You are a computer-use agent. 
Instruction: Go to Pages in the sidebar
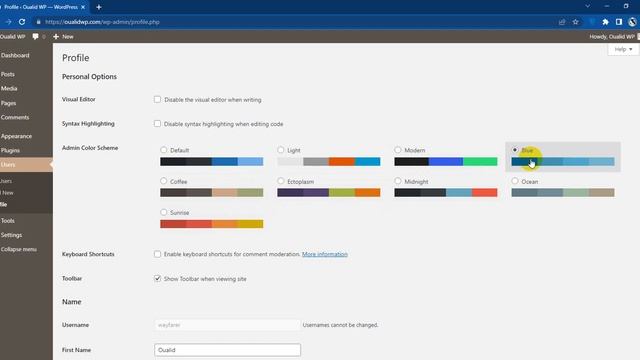tap(9, 103)
